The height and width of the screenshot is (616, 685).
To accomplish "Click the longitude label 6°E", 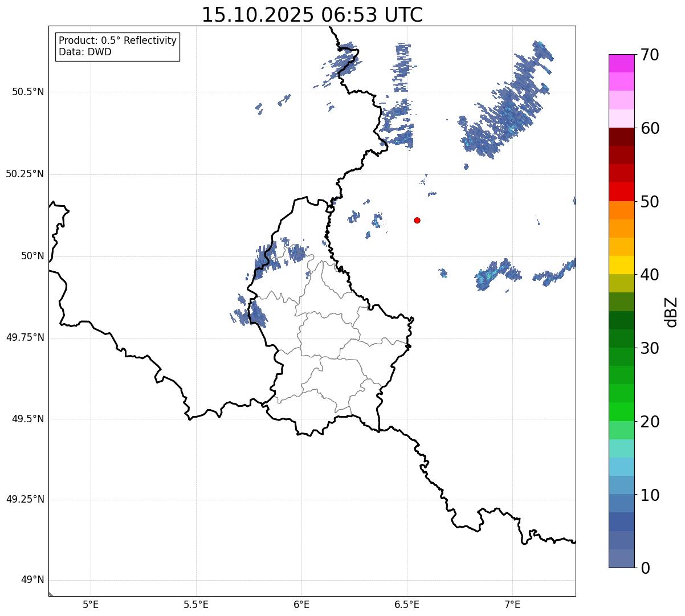I will click(301, 604).
